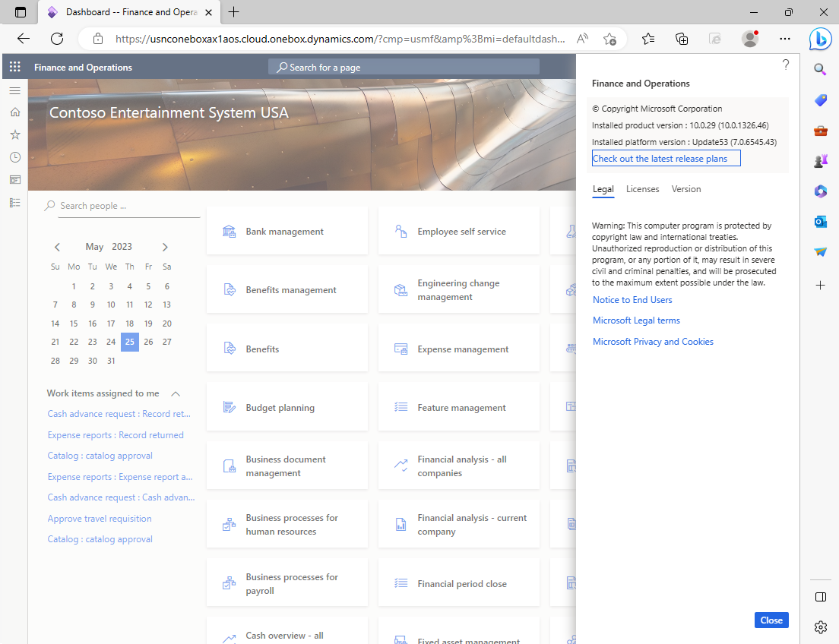Open Microsoft Privacy and Cookies link
The width and height of the screenshot is (839, 644).
[654, 341]
